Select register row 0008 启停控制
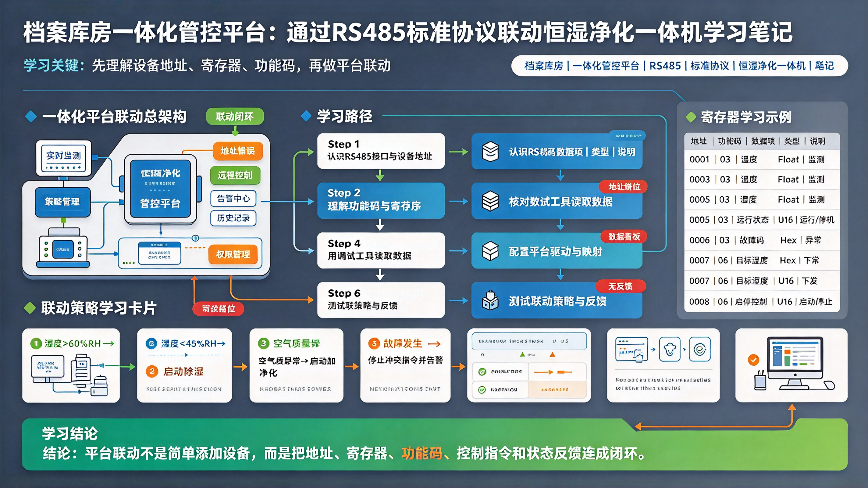 762,302
